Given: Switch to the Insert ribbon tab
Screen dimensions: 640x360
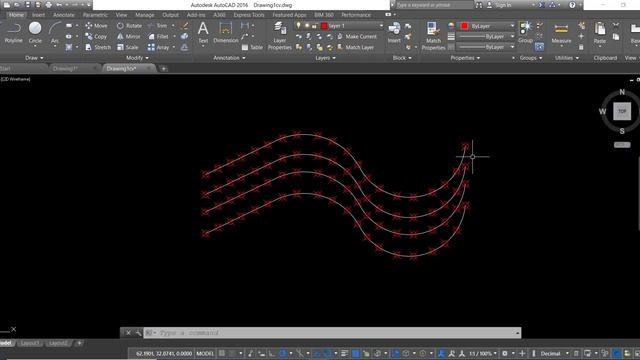Looking at the screenshot, I should tap(38, 15).
